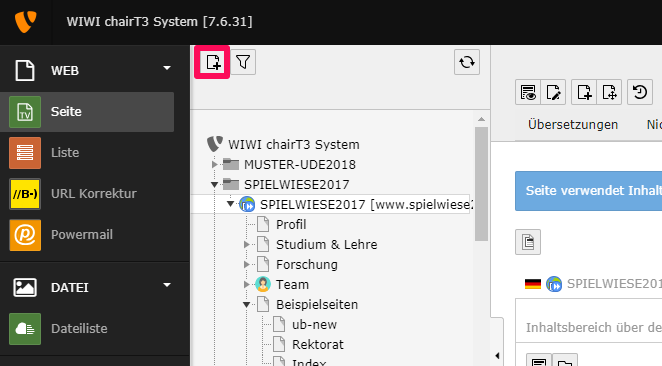Click the view webpage icon
The width and height of the screenshot is (662, 366).
528,92
